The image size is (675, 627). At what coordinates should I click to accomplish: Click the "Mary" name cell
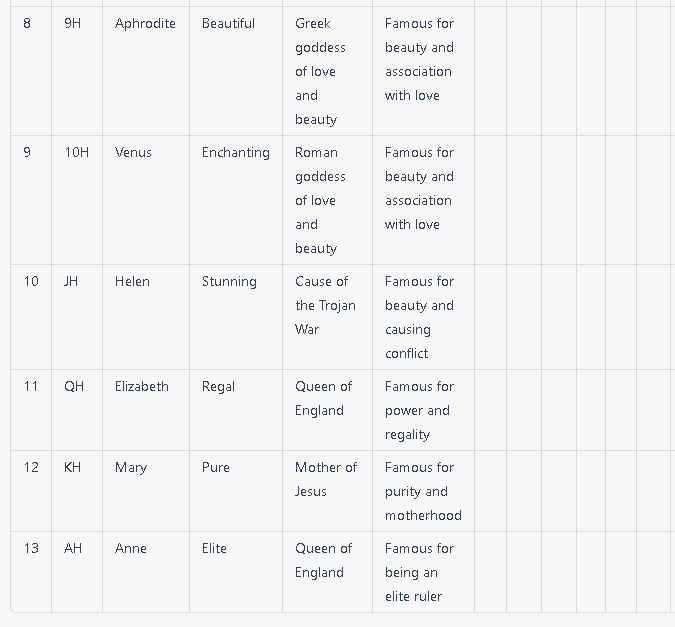(x=131, y=468)
